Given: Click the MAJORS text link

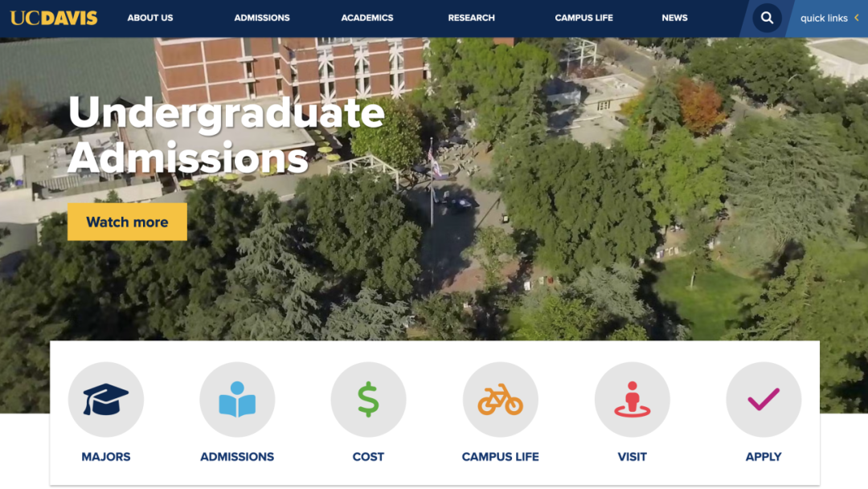Looking at the screenshot, I should (x=106, y=456).
